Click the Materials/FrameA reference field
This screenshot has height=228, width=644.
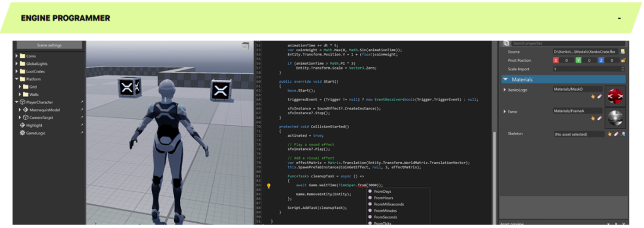click(577, 111)
